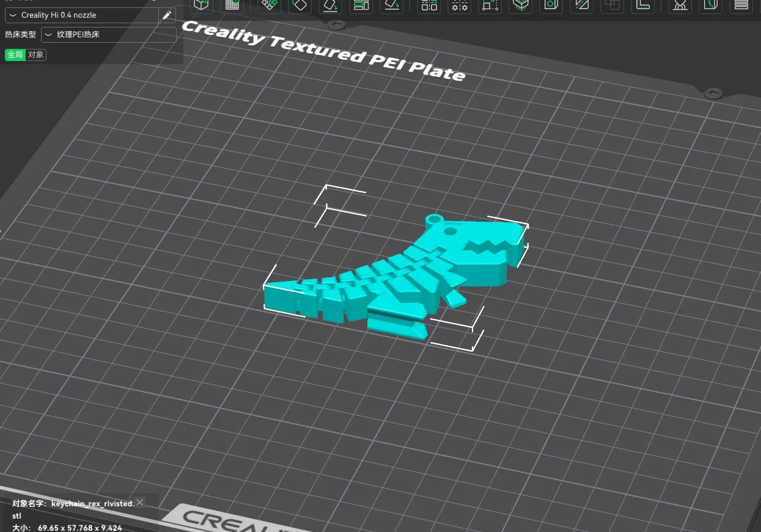Close the object info panel with X
This screenshot has width=761, height=532.
(x=140, y=503)
